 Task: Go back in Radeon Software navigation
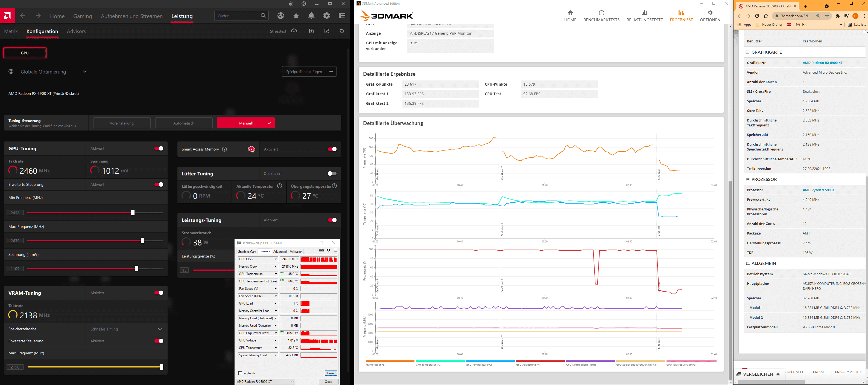point(23,16)
